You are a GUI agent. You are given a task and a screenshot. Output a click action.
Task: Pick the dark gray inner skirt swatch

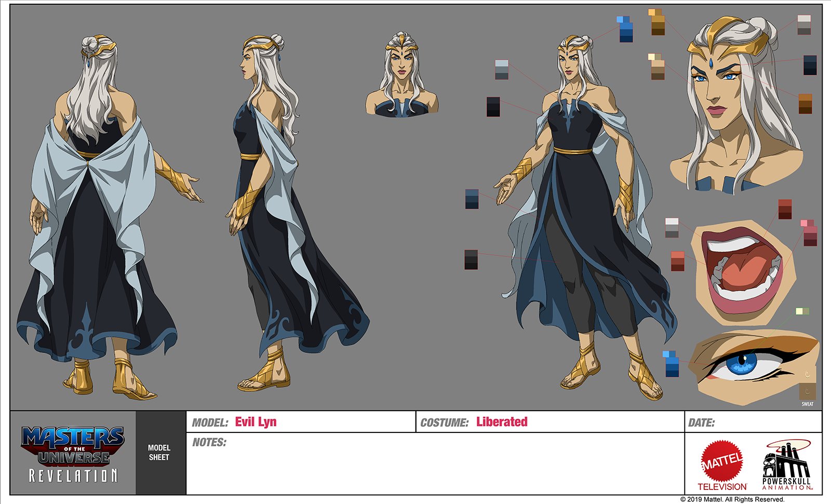471,260
